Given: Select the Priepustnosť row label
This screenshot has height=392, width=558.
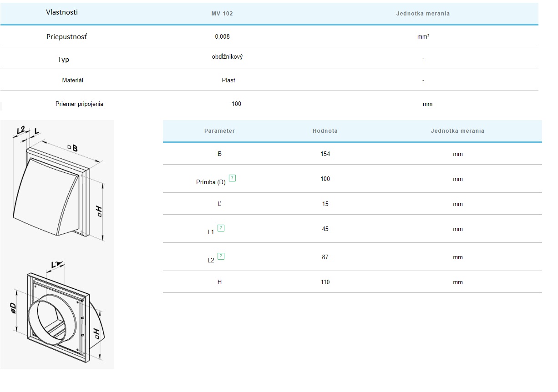Looking at the screenshot, I should point(66,37).
